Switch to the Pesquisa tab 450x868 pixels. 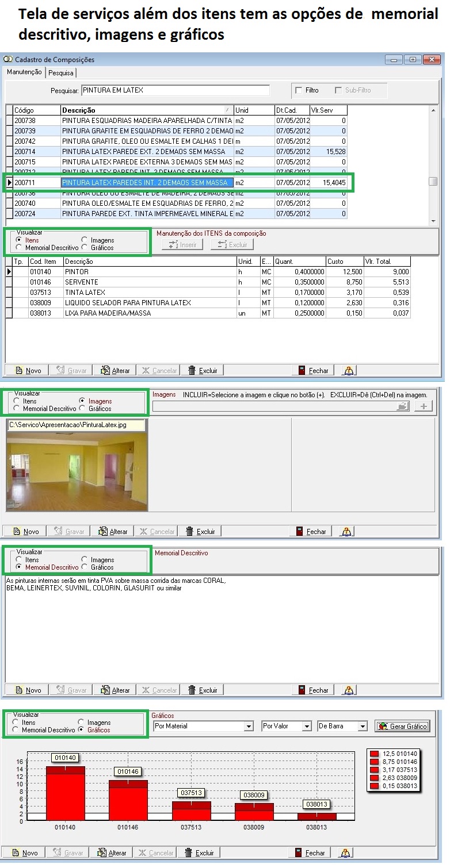click(60, 73)
